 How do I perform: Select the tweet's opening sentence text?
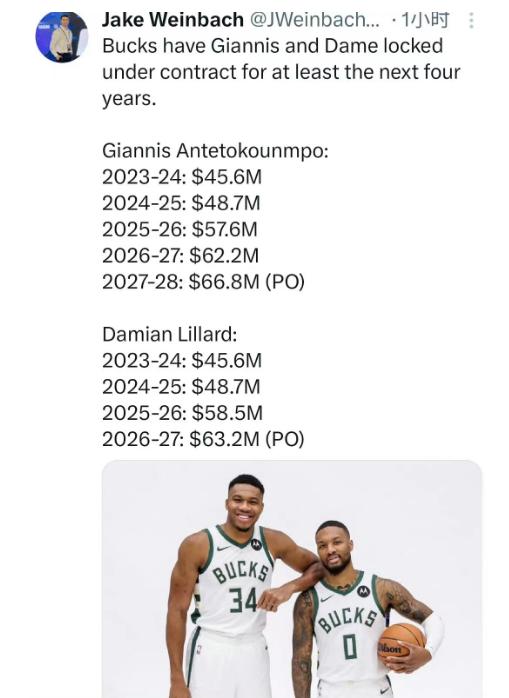tap(281, 72)
